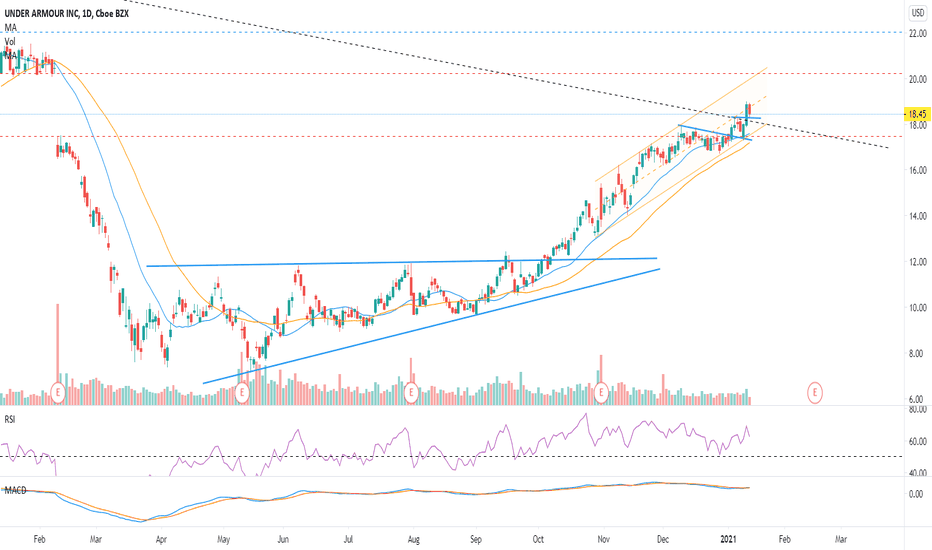Select the blue dotted horizontal line at 22.00

pos(452,32)
